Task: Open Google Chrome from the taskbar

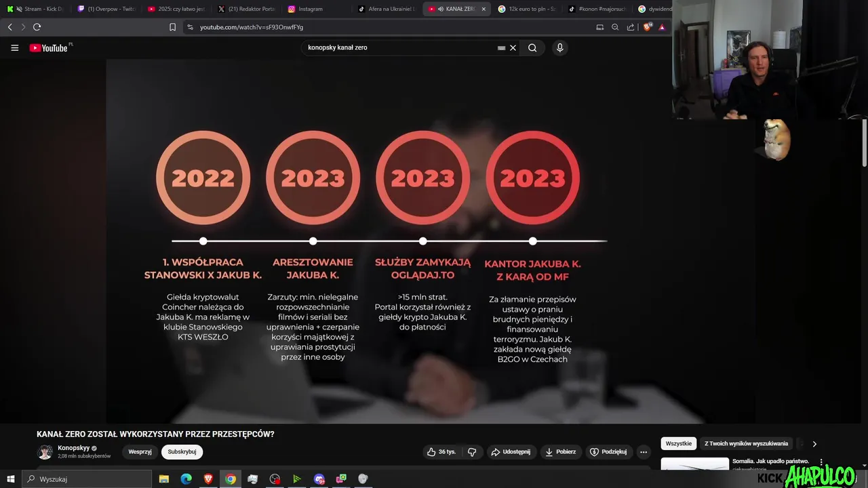Action: [x=231, y=479]
